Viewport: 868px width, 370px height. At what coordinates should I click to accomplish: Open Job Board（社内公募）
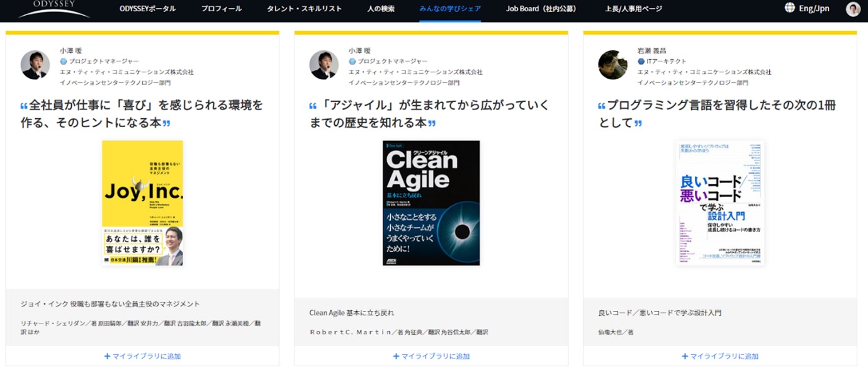541,9
